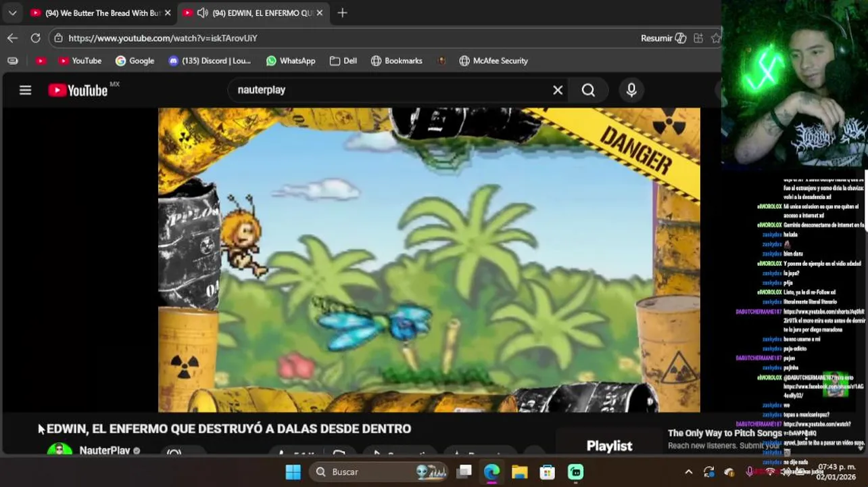Screen dimensions: 868x487
Task: Expand the Dell bookmarks folder
Action: click(x=343, y=61)
